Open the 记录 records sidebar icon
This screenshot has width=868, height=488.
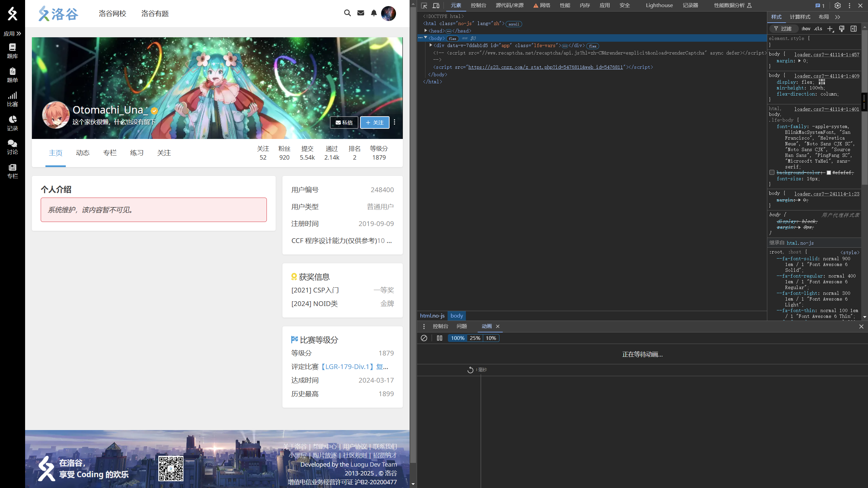pyautogui.click(x=12, y=123)
